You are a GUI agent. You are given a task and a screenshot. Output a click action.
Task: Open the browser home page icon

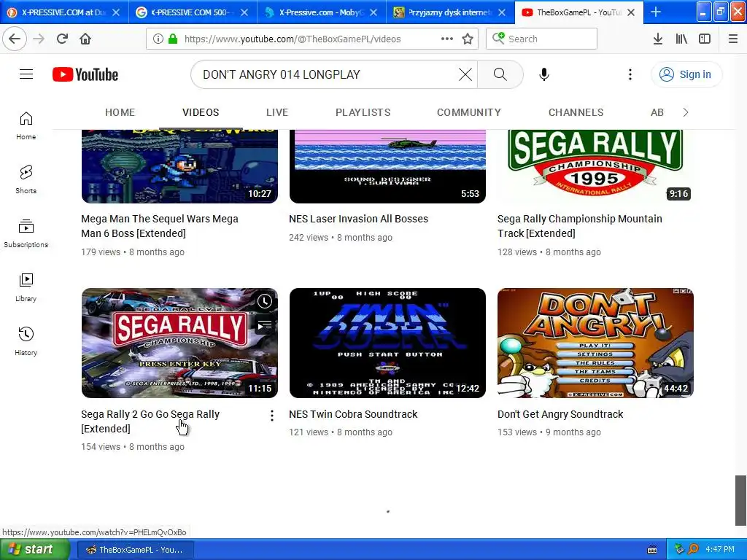(x=85, y=39)
